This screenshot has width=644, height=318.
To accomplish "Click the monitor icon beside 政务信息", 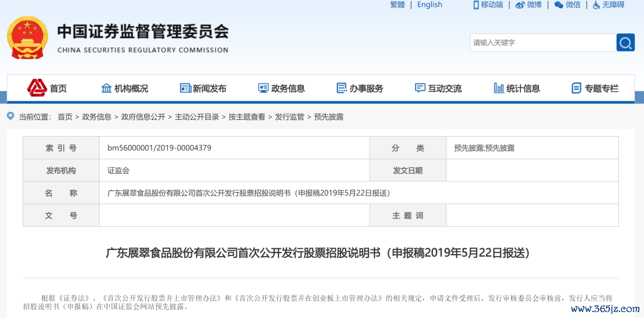I will (264, 88).
